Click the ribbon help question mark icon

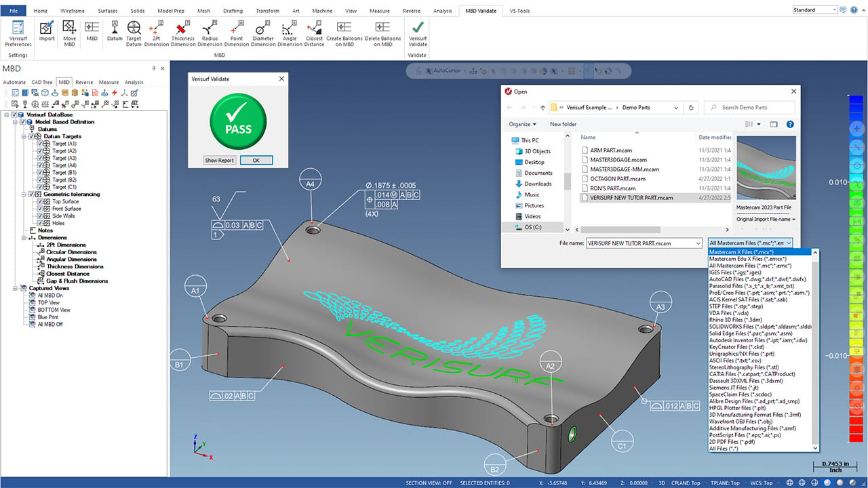pyautogui.click(x=853, y=10)
